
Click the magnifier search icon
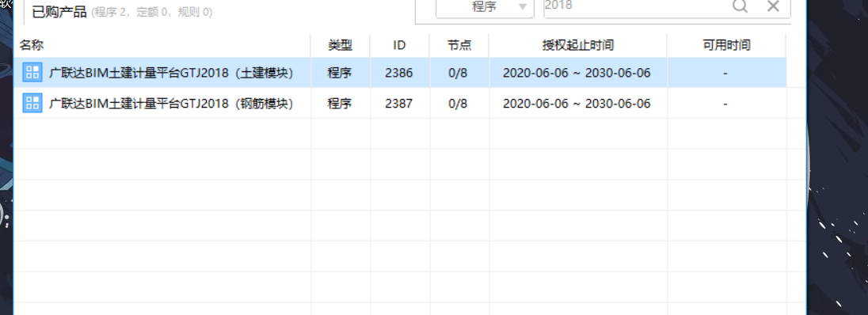coord(740,6)
